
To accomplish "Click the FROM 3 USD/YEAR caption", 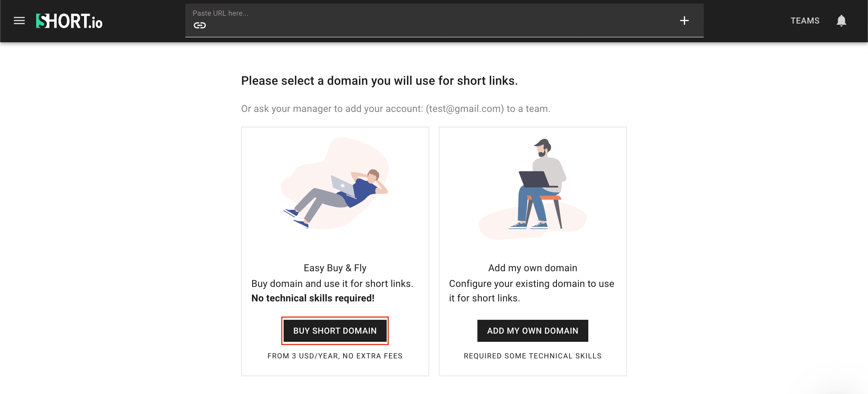I will point(335,356).
